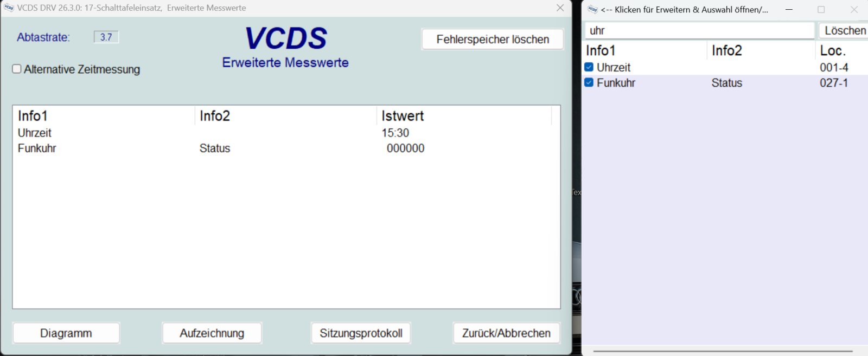Click Info2 header in selection window
Viewport: 868px width, 356px height.
[x=761, y=50]
